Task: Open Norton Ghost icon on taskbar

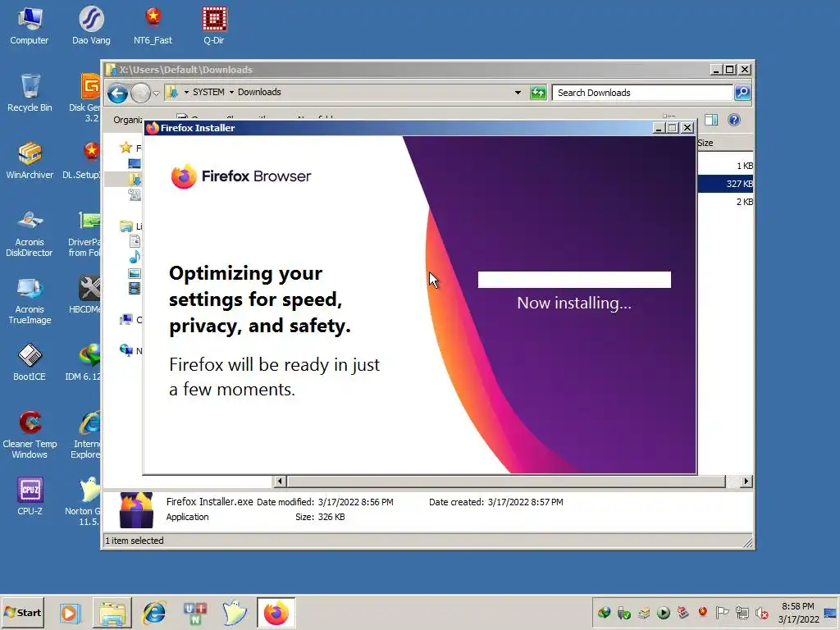Action: (x=235, y=612)
